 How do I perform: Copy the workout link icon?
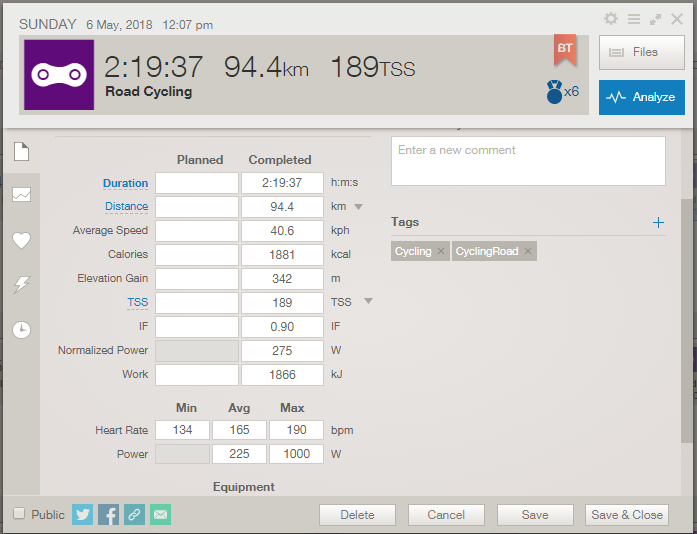pos(134,514)
